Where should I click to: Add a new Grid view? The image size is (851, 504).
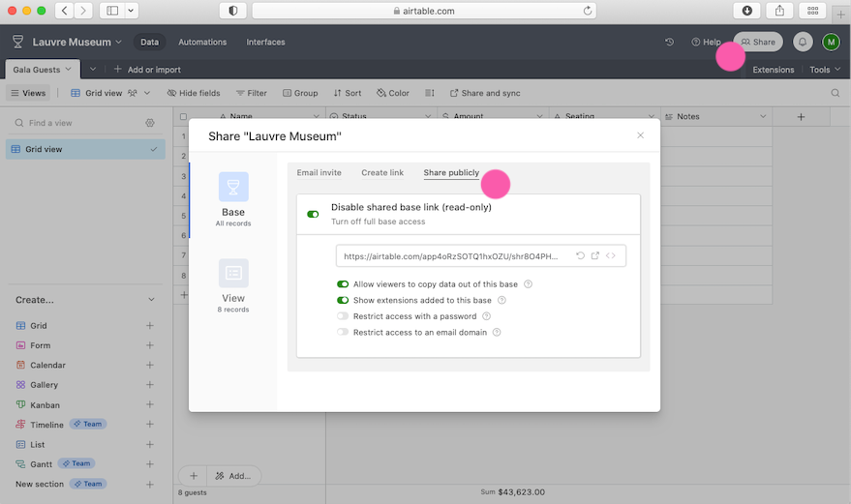click(x=150, y=325)
